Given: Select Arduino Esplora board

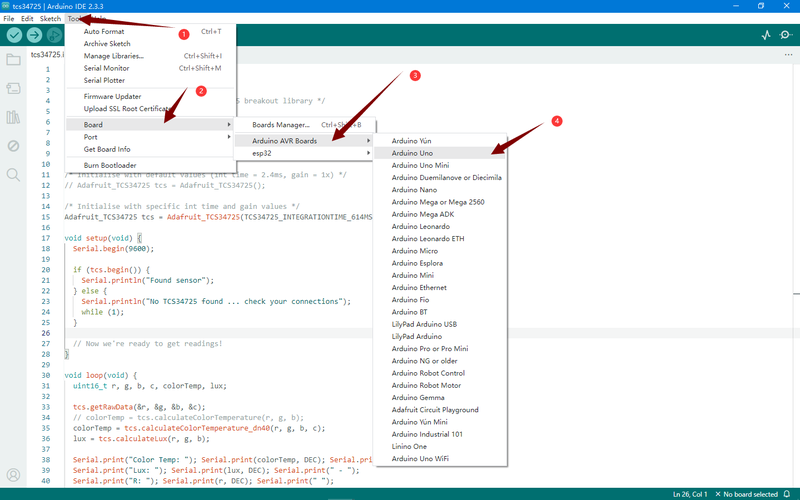Looking at the screenshot, I should pos(440,263).
